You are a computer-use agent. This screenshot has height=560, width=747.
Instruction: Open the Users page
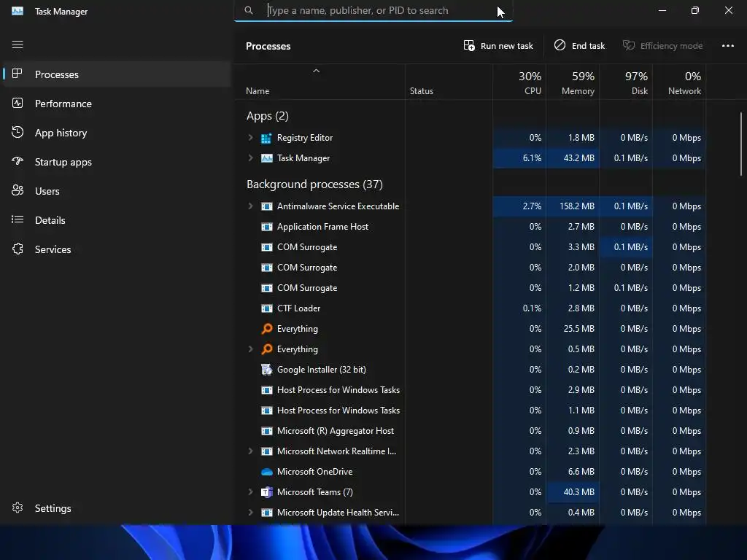click(117, 191)
